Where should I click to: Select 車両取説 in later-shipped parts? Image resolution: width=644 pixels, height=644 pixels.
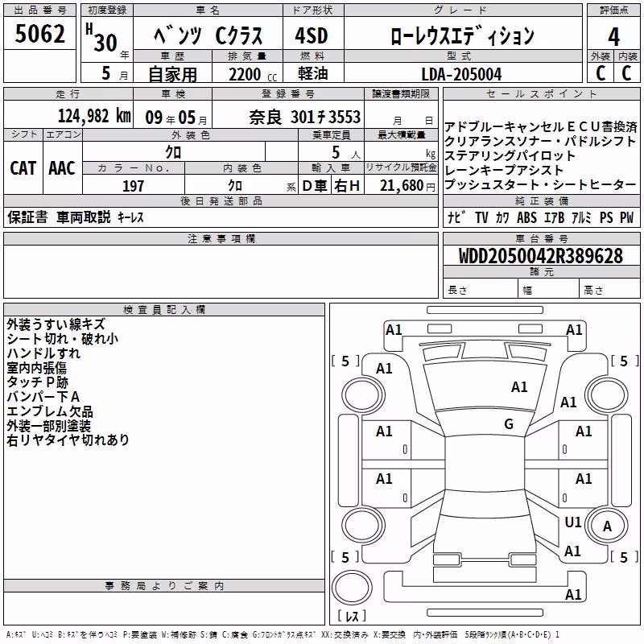[x=84, y=217]
